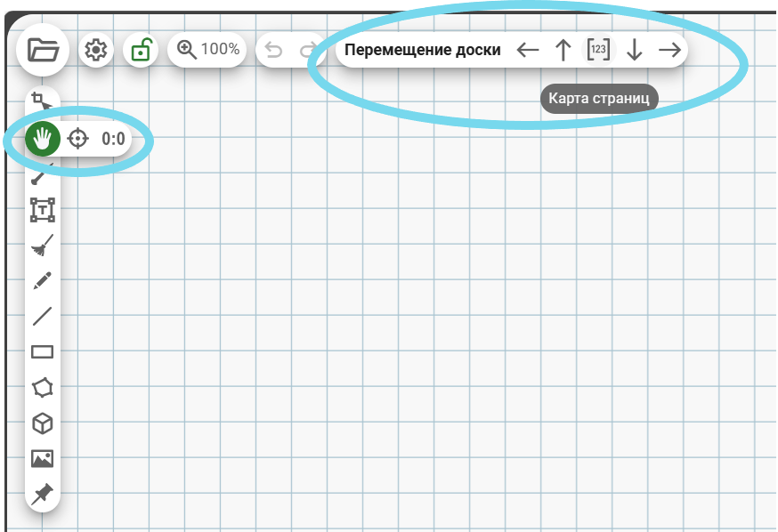Viewport: 778px width, 532px height.
Task: Click the 0:0 coordinates indicator
Action: coord(113,139)
